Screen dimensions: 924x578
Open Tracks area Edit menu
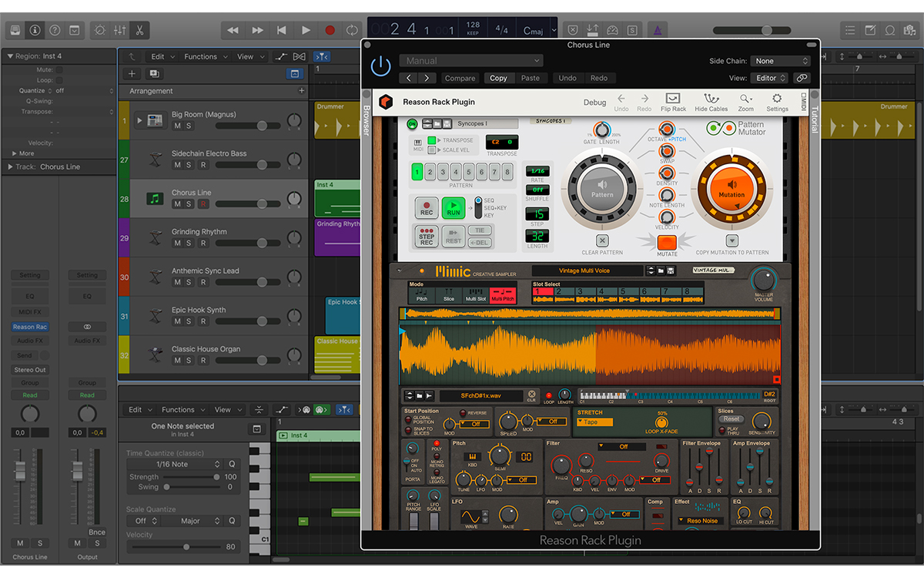[161, 56]
